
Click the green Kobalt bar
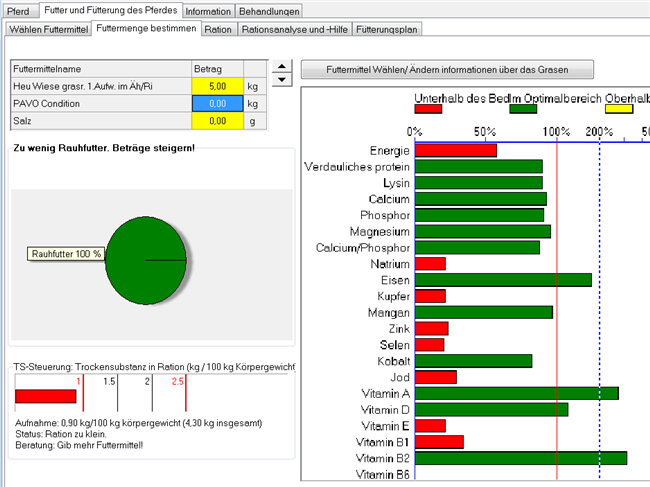(473, 361)
